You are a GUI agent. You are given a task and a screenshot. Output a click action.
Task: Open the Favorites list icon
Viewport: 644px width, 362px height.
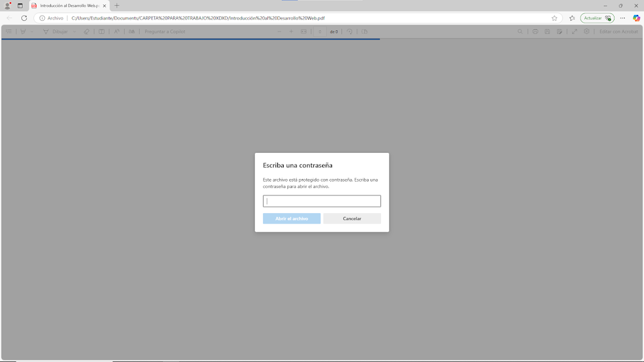pyautogui.click(x=572, y=18)
